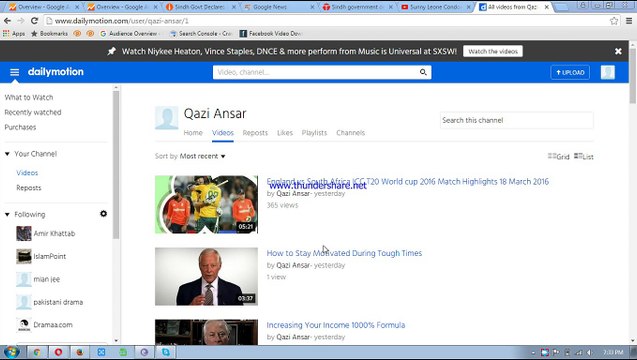Image resolution: width=637 pixels, height=360 pixels.
Task: Open What to Watch
Action: 29,98
